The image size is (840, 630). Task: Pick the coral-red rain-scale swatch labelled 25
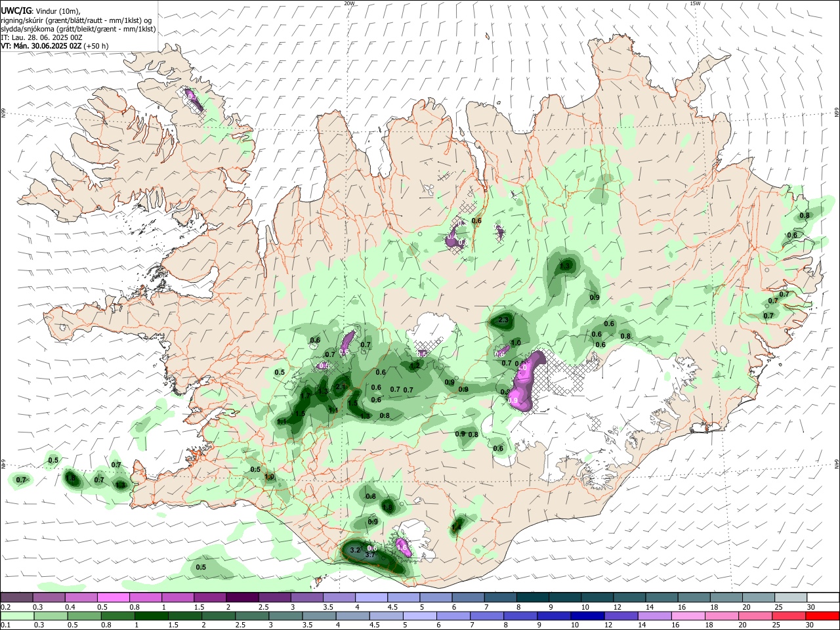(x=788, y=616)
